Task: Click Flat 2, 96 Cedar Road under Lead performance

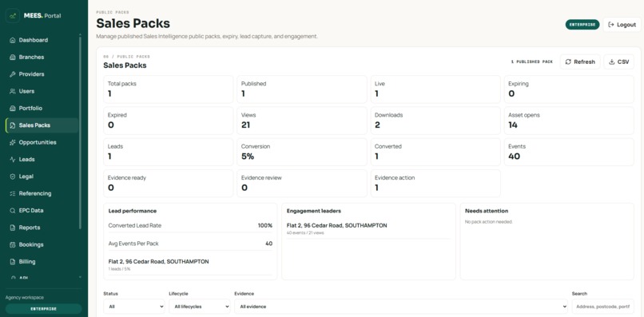Action: click(x=158, y=262)
